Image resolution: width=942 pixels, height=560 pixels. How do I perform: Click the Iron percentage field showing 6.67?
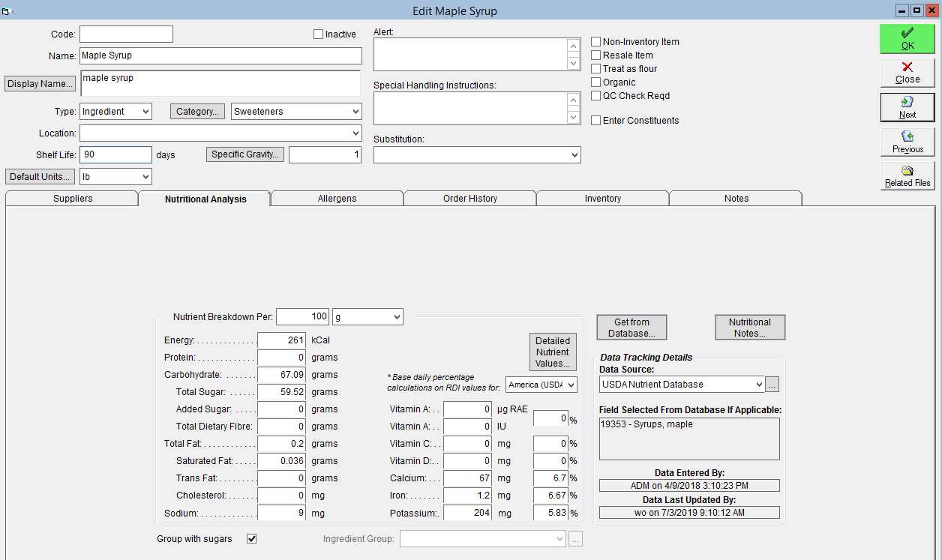550,496
